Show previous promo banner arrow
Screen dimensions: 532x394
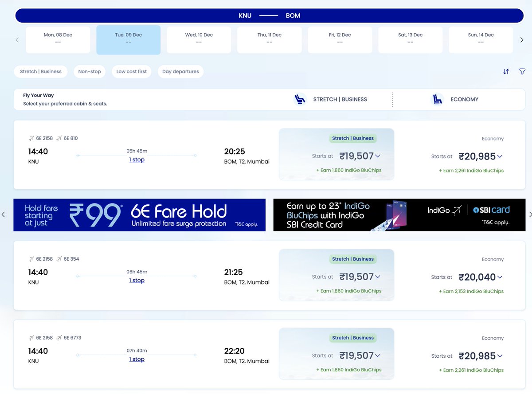pyautogui.click(x=4, y=215)
